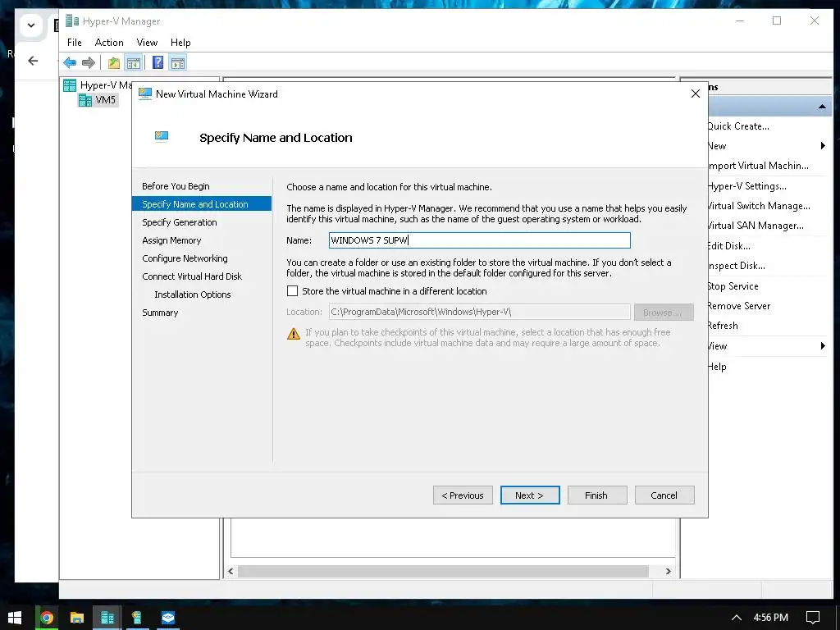Click the blue Back arrow in toolbar

pos(70,62)
